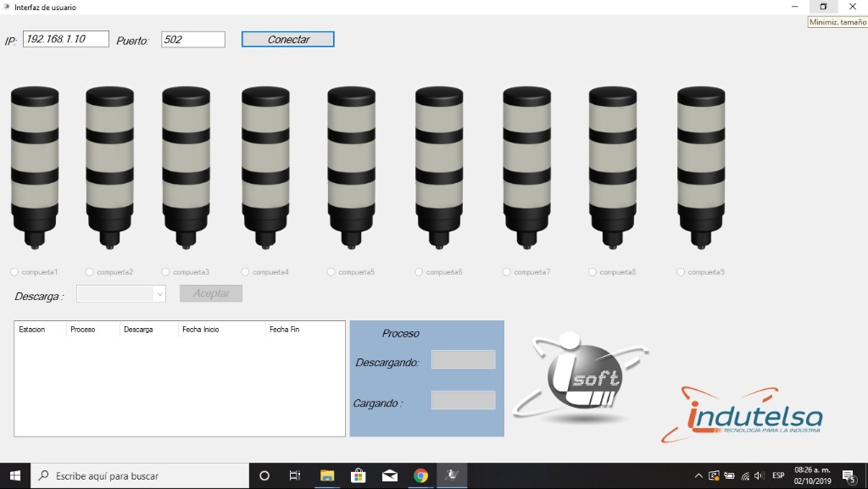The image size is (868, 489).
Task: Click the ninth signal tower light image
Action: (x=701, y=167)
